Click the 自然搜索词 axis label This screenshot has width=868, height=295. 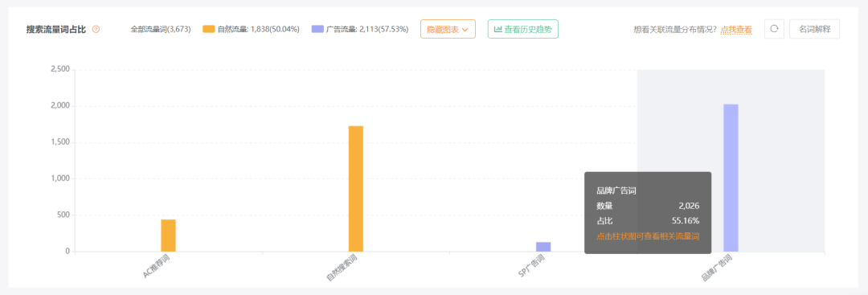tap(342, 268)
